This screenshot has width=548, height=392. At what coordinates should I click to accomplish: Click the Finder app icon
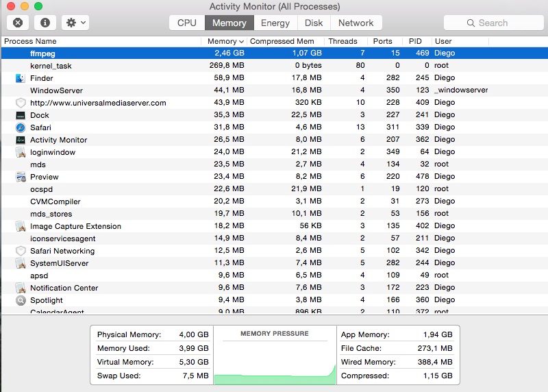21,78
